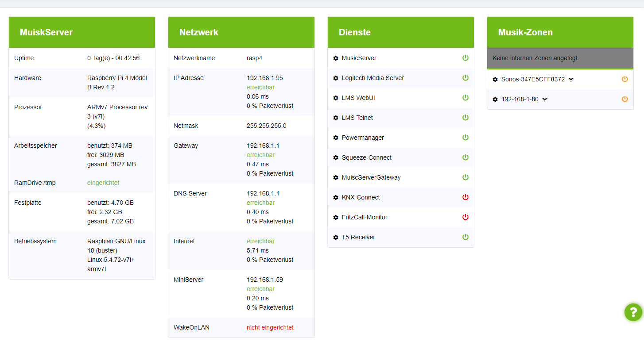Click the gear icon of zone 192-168-1-80
This screenshot has width=644, height=349.
click(495, 100)
